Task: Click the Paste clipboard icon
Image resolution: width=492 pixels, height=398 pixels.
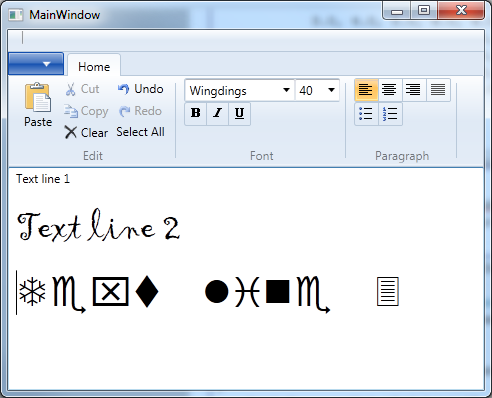Action: (x=38, y=97)
